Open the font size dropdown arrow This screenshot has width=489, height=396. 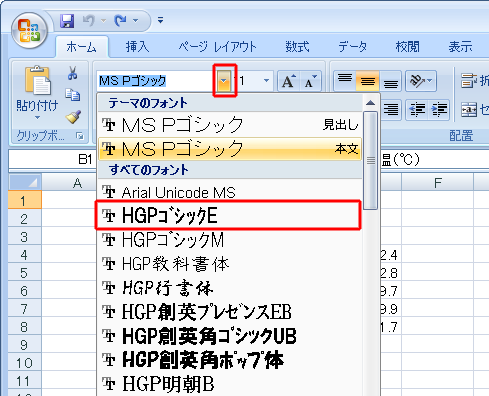click(x=266, y=81)
